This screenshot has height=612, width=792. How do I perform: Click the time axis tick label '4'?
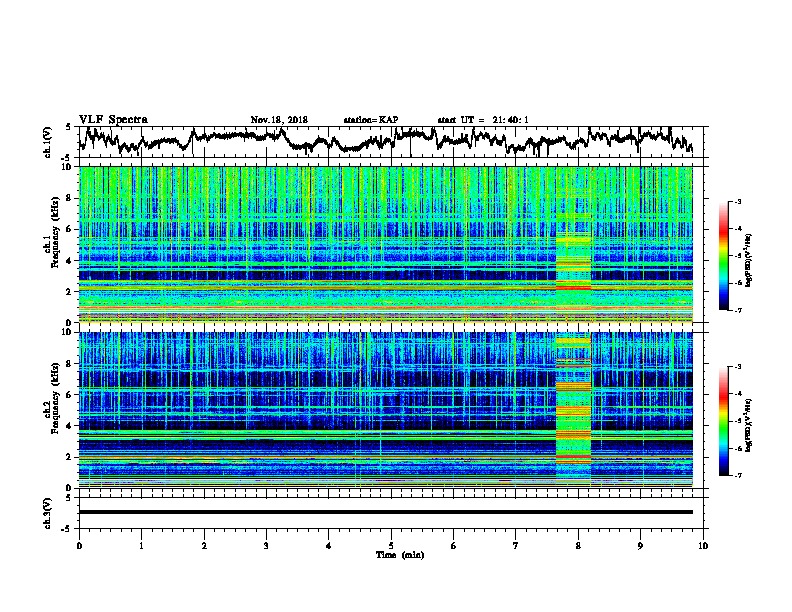point(329,546)
